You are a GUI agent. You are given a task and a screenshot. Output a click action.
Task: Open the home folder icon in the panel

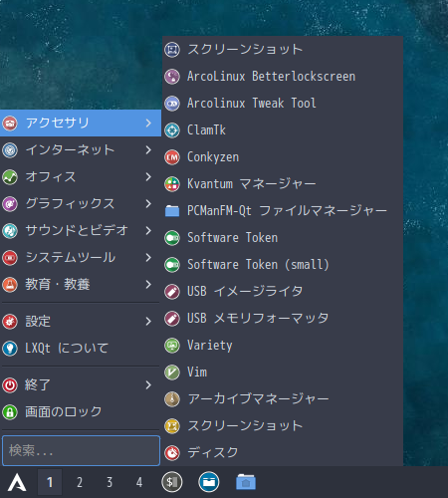(246, 482)
